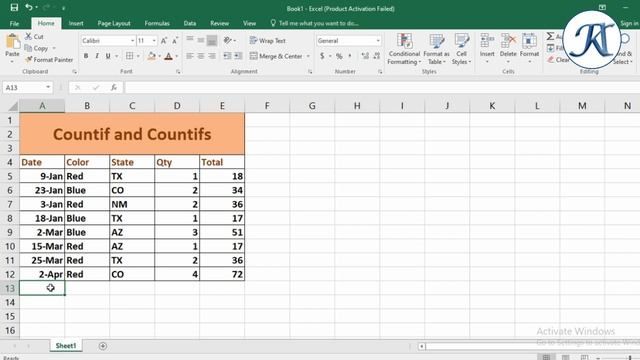This screenshot has width=640, height=360.
Task: Click the Orientation text rotate icon
Action: point(228,40)
